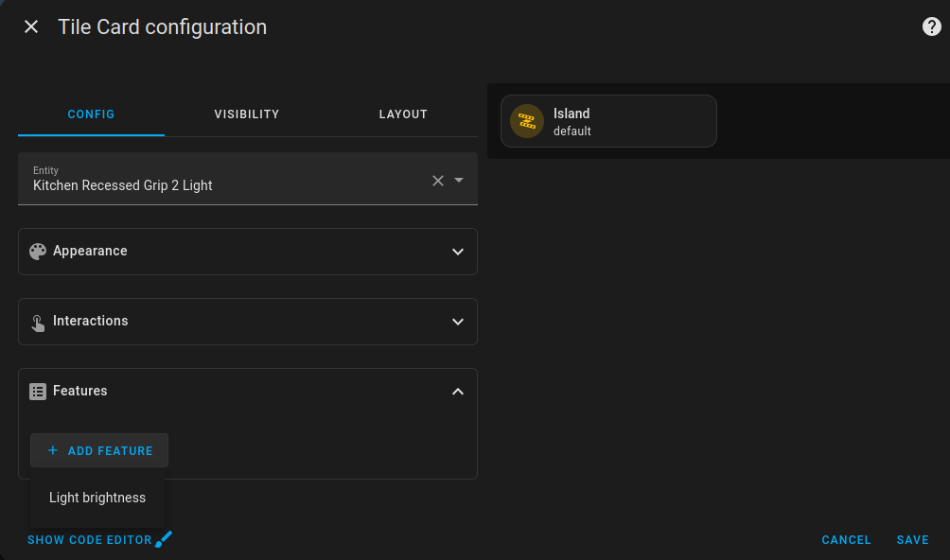Click the Island card preview thumbnail

coord(608,121)
